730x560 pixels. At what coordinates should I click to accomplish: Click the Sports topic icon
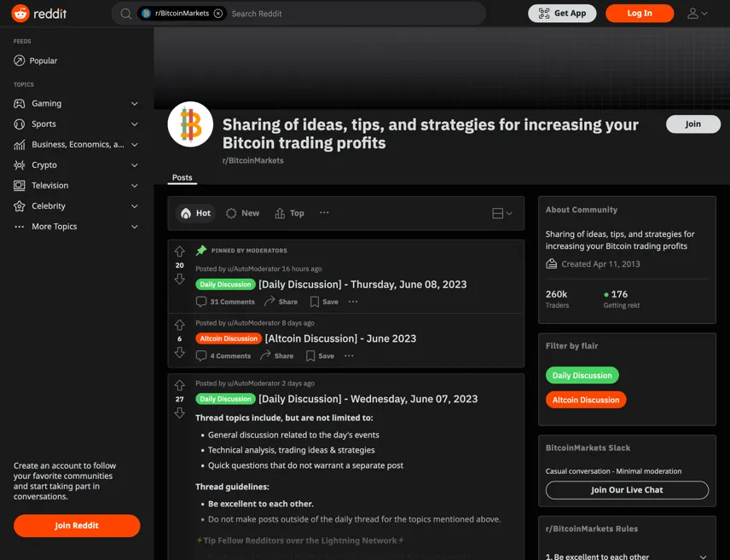[x=19, y=124]
